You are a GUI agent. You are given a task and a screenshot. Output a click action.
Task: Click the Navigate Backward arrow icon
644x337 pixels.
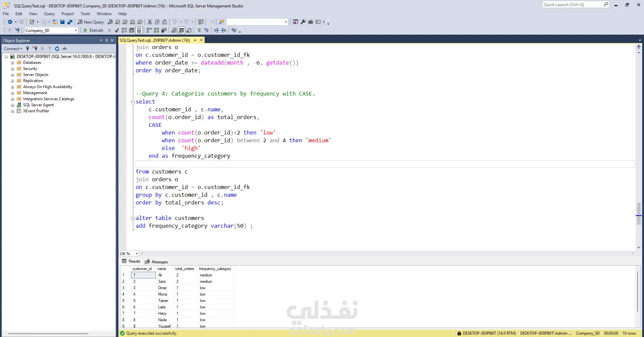point(10,22)
